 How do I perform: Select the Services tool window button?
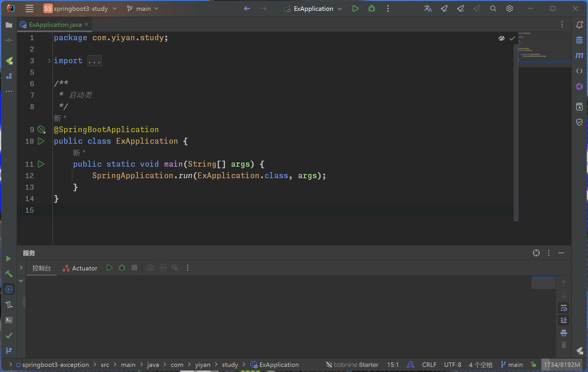click(x=9, y=289)
